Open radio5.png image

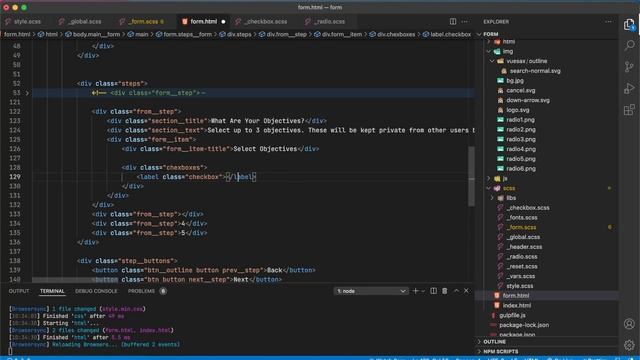[x=521, y=159]
